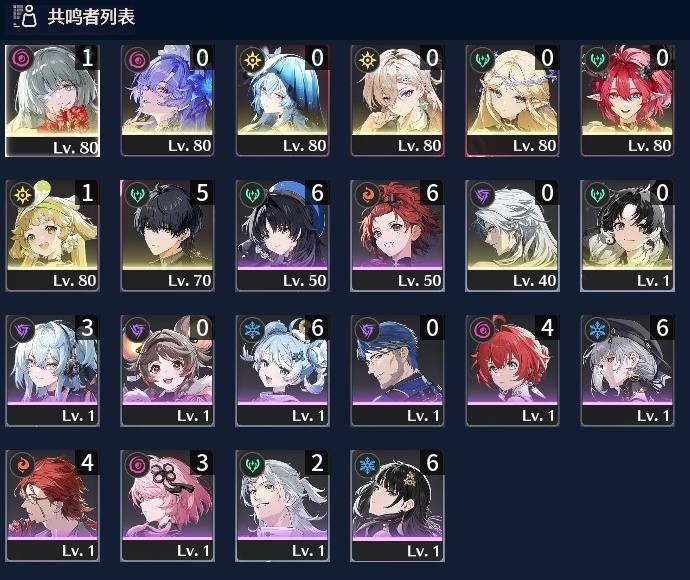This screenshot has height=580, width=690.
Task: Click the Fusion icon on the Lv. 50 redhead card
Action: [367, 194]
